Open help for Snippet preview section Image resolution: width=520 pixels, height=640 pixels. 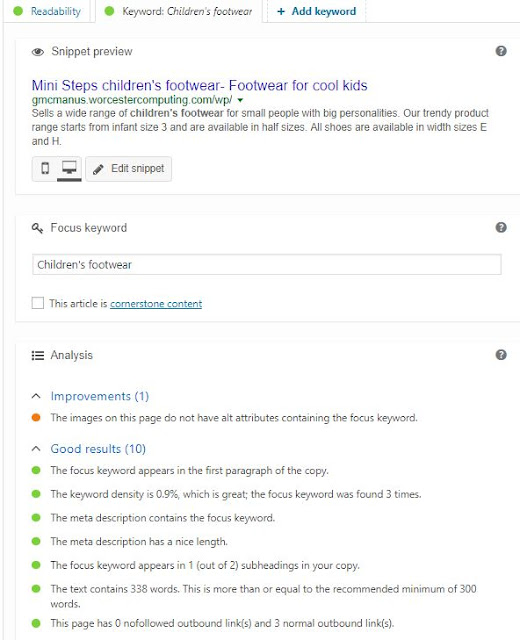tap(501, 51)
